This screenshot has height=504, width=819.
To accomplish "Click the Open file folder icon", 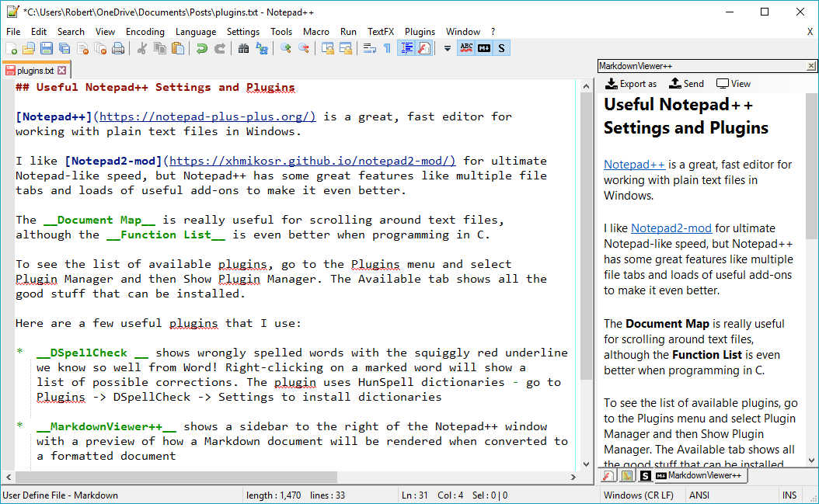I will [29, 49].
